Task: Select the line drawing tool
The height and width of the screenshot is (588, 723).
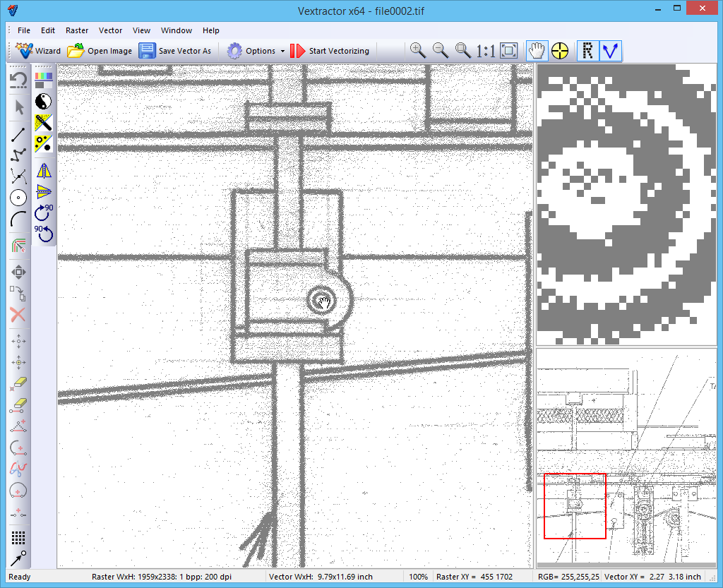Action: [18, 135]
